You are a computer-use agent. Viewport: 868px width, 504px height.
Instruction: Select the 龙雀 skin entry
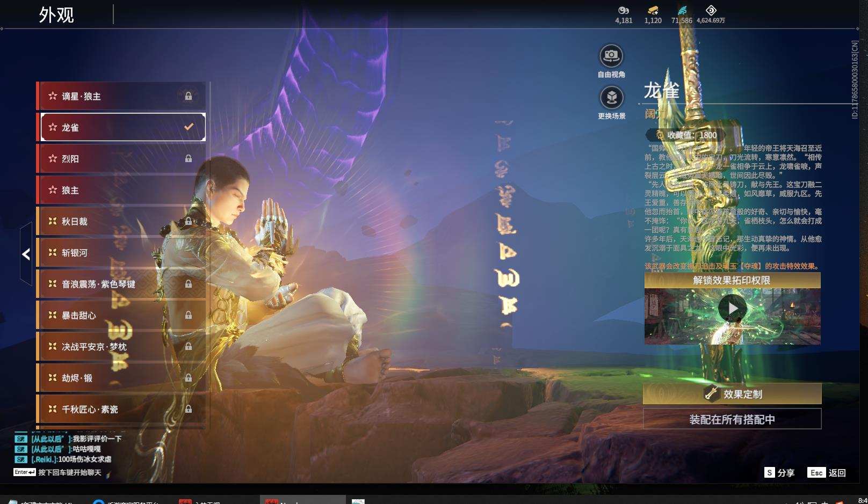(121, 127)
